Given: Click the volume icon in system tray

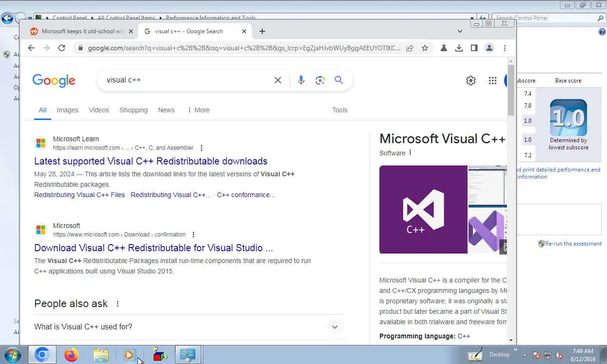Looking at the screenshot, I should [559, 355].
